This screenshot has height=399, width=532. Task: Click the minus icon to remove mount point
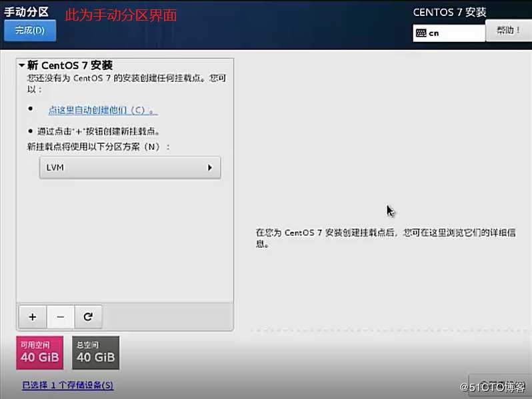[x=61, y=317]
